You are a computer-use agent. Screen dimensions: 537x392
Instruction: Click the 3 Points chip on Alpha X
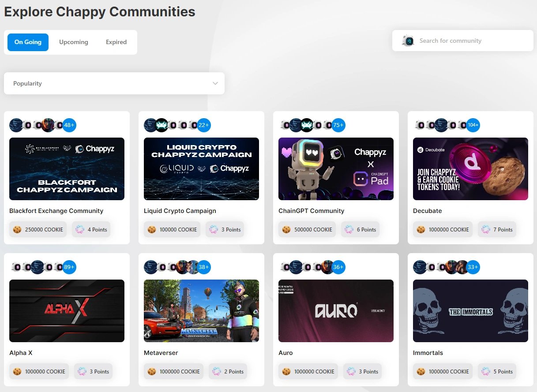click(93, 371)
